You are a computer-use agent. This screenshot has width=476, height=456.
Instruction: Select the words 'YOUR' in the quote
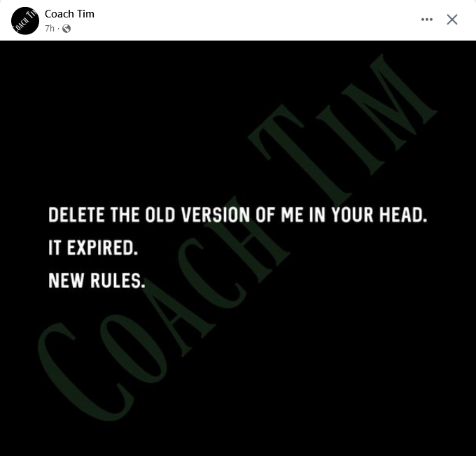point(352,215)
